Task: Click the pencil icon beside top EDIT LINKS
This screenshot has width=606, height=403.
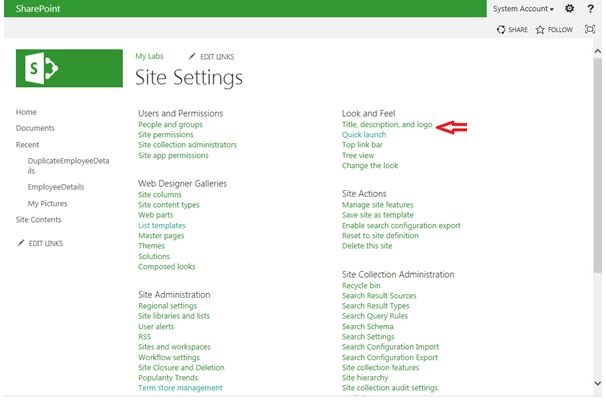Action: pyautogui.click(x=192, y=56)
